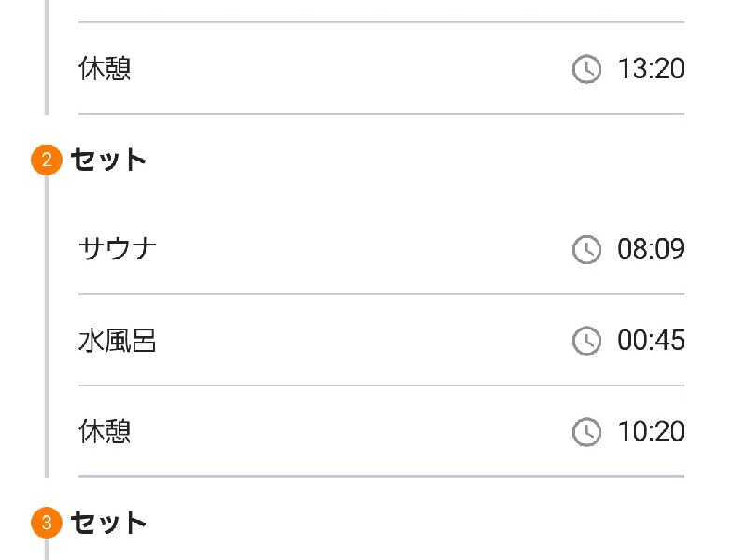747x560 pixels.
Task: Click empty space between サウナ and 08:09 clock
Action: [x=364, y=249]
